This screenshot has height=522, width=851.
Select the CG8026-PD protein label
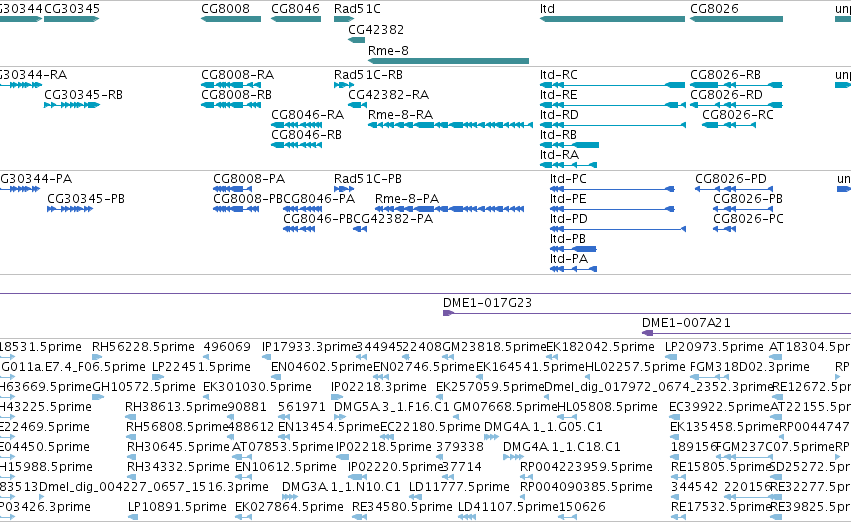click(x=731, y=179)
